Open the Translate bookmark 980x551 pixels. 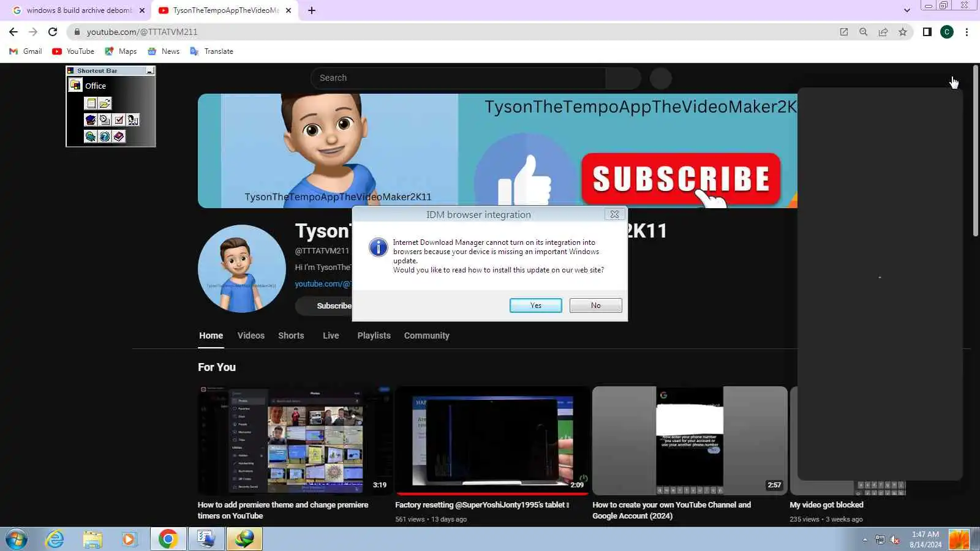(212, 51)
